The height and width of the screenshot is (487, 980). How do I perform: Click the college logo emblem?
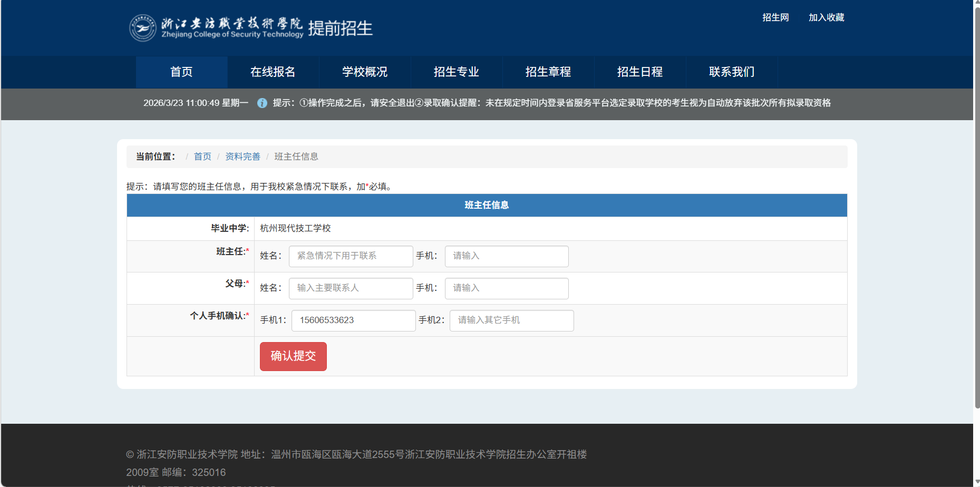coord(143,28)
